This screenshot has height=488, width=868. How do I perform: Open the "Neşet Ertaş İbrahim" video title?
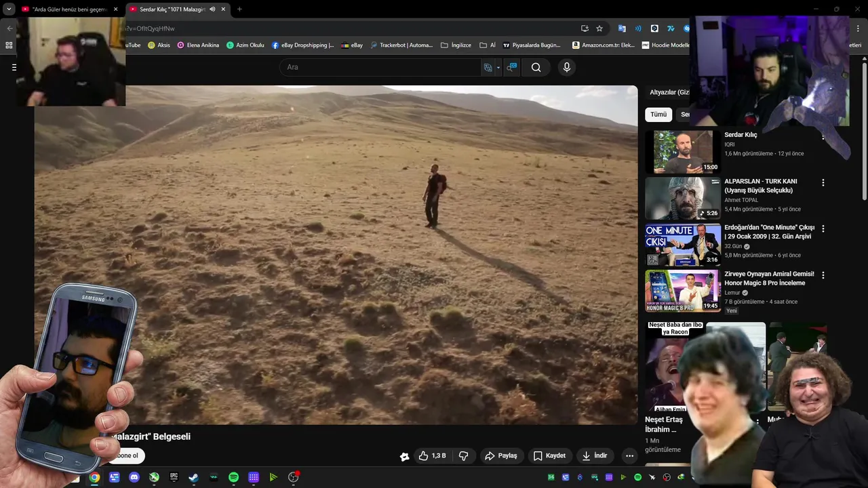(664, 424)
